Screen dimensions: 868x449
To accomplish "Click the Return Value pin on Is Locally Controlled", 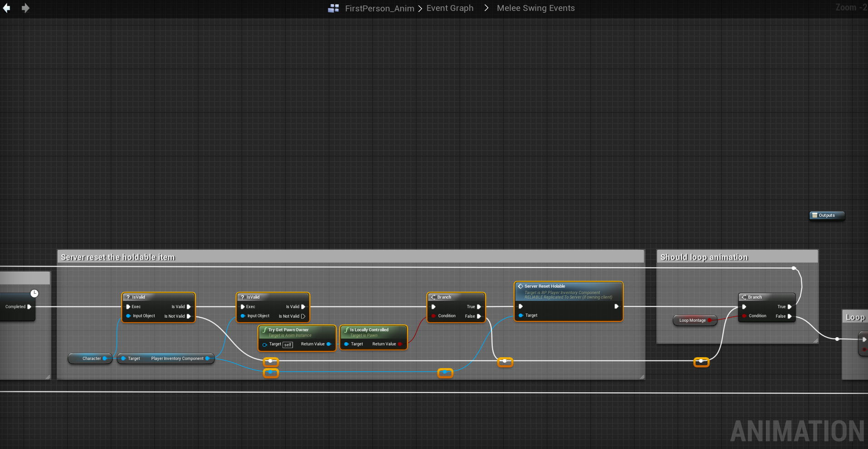I will (400, 344).
